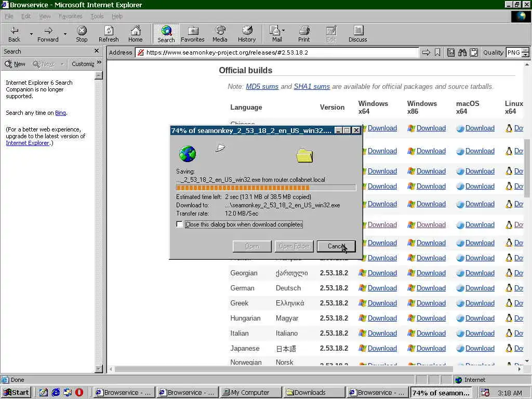Download Italian macOS x64 build

(480, 333)
